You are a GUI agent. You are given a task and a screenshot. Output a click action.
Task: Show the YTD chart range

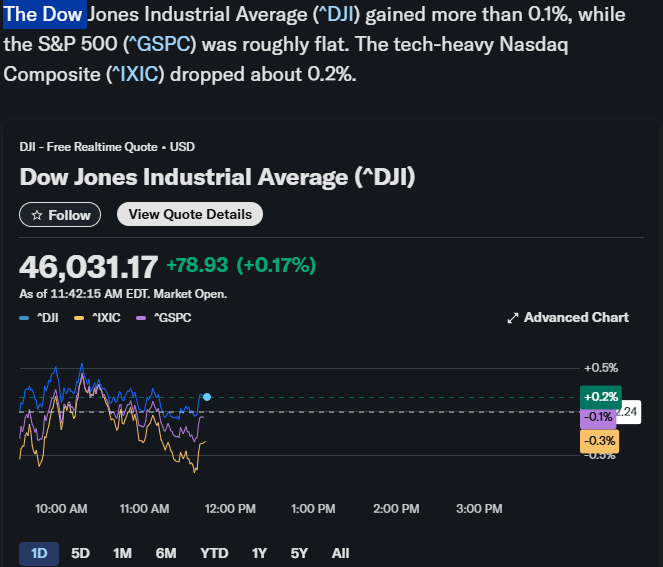pyautogui.click(x=214, y=553)
